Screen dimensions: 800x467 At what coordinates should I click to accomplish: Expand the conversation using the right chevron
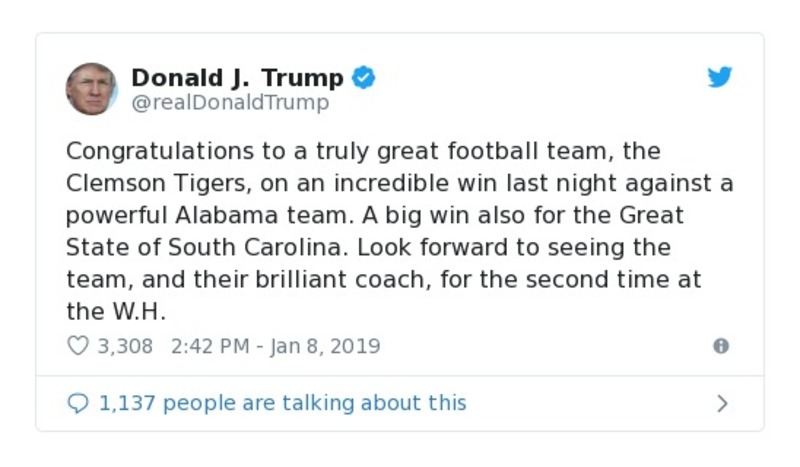point(722,403)
